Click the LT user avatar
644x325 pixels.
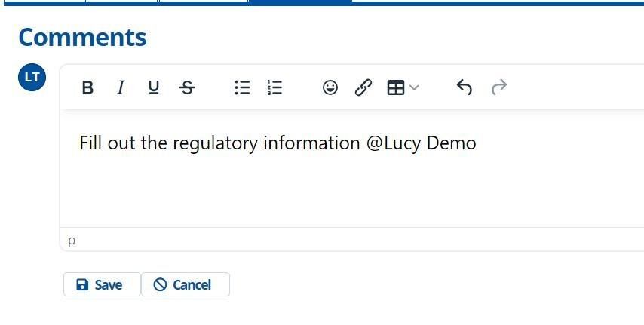pyautogui.click(x=32, y=77)
